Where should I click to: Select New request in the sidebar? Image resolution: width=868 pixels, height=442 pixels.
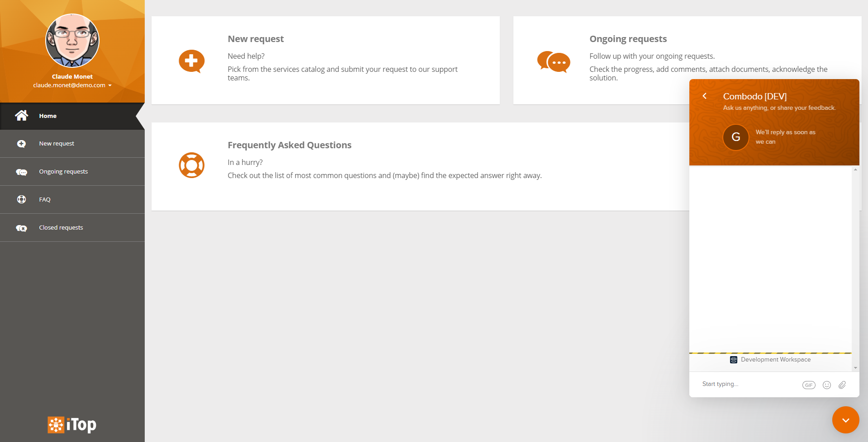click(x=57, y=144)
